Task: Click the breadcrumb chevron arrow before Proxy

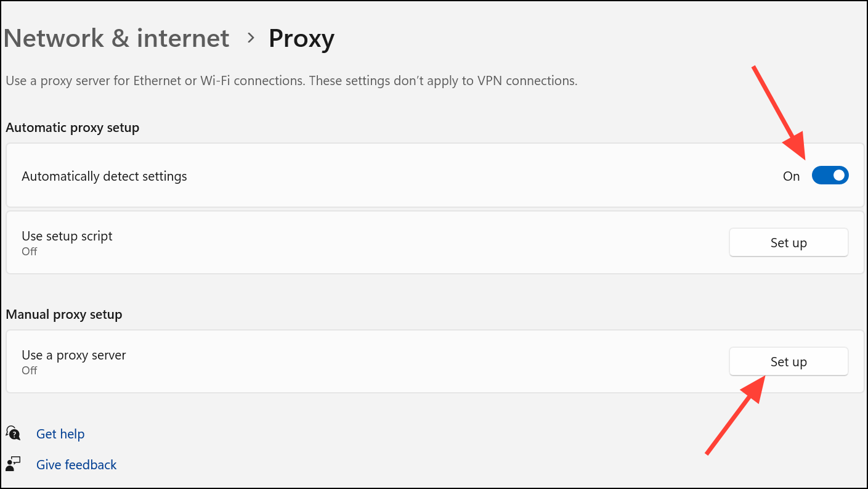Action: click(x=250, y=38)
